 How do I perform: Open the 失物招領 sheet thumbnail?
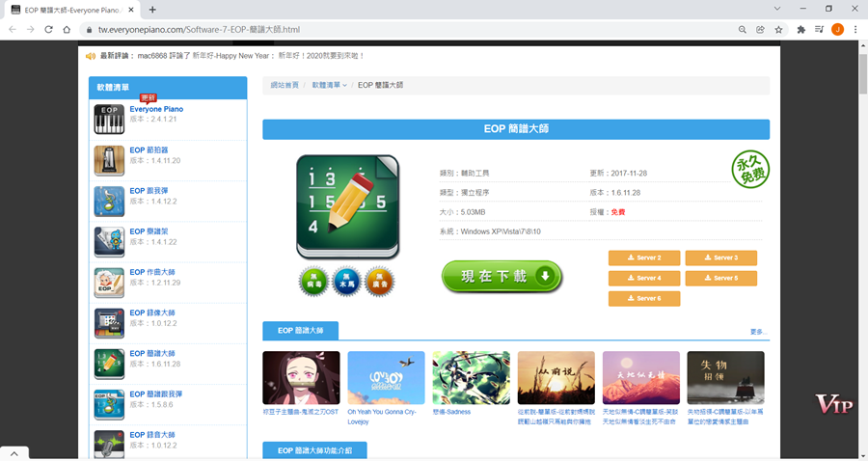pos(725,377)
